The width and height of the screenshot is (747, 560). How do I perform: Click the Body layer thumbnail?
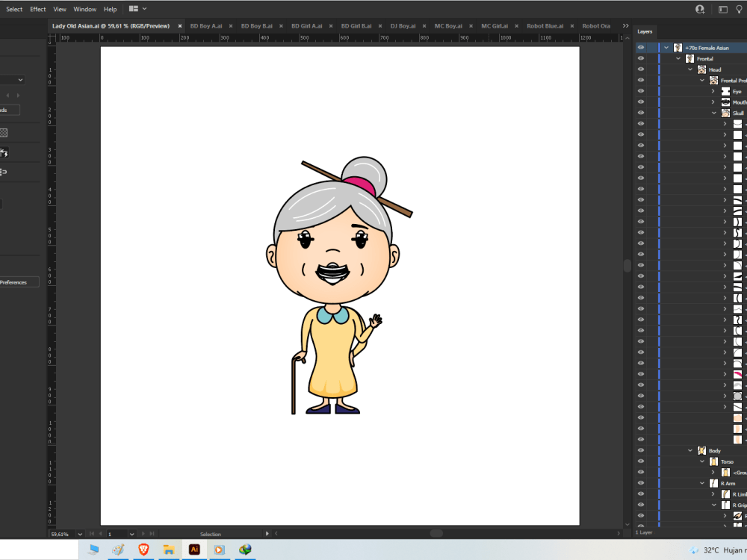[x=701, y=450]
